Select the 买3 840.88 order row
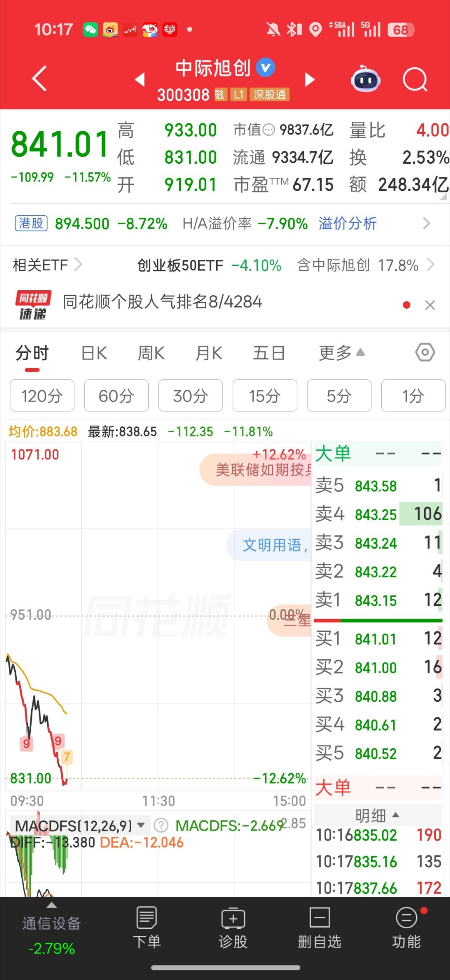Image resolution: width=450 pixels, height=980 pixels. click(x=378, y=696)
